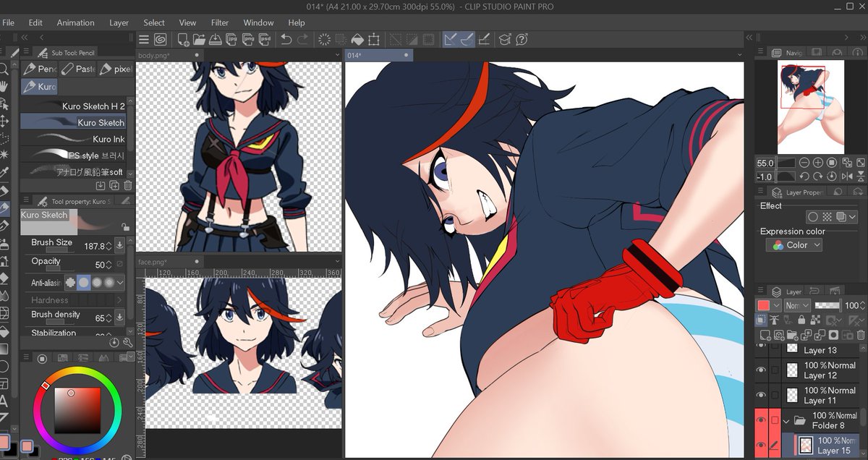The image size is (868, 460).
Task: Click the New document icon in command bar
Action: point(183,39)
